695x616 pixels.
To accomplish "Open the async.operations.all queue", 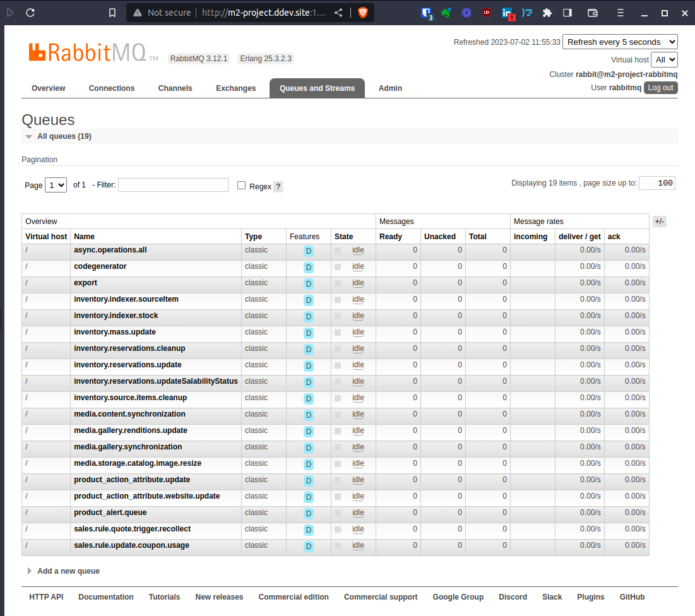I will click(x=110, y=250).
